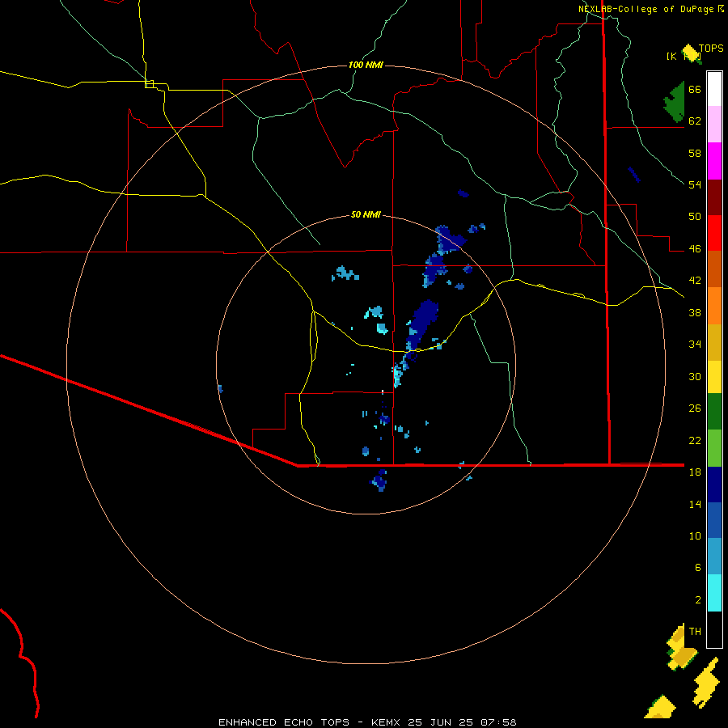Click the legend value '10'
The width and height of the screenshot is (728, 728).
[x=695, y=535]
